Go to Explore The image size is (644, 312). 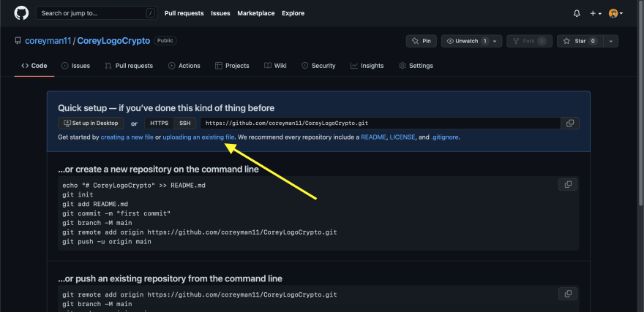click(x=293, y=13)
